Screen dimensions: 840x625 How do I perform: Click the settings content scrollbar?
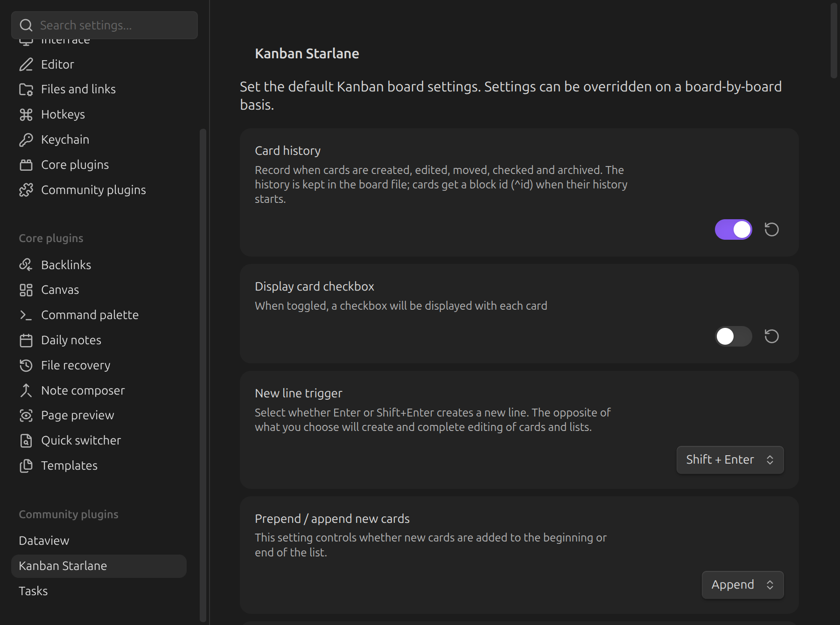(834, 41)
